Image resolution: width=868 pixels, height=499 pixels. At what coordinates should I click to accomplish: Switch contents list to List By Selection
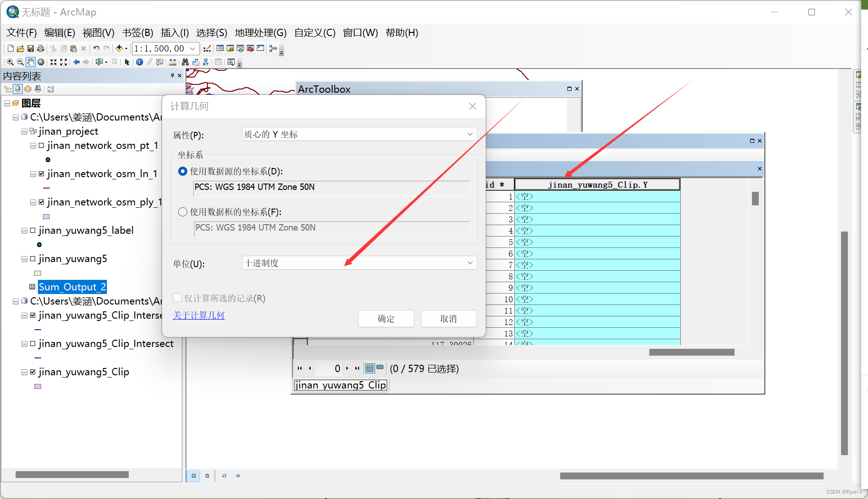tap(38, 89)
